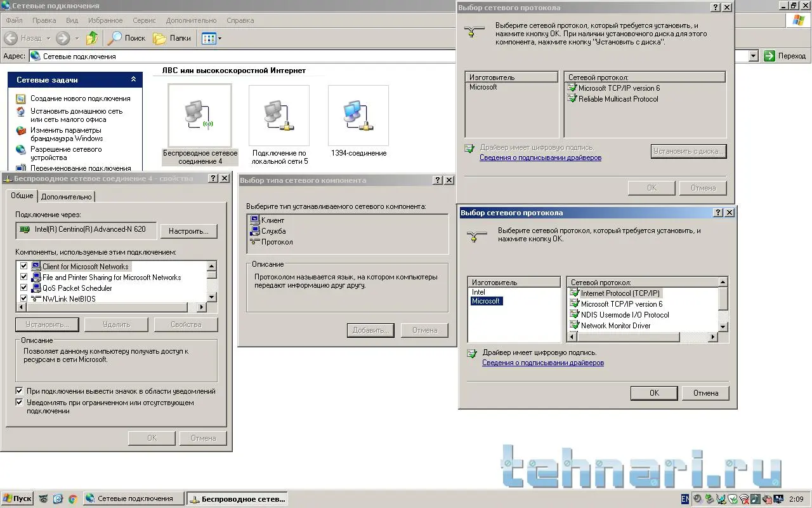Select Microsoft TCP/IP version 6 in the front dialog
This screenshot has height=508, width=812.
(616, 304)
